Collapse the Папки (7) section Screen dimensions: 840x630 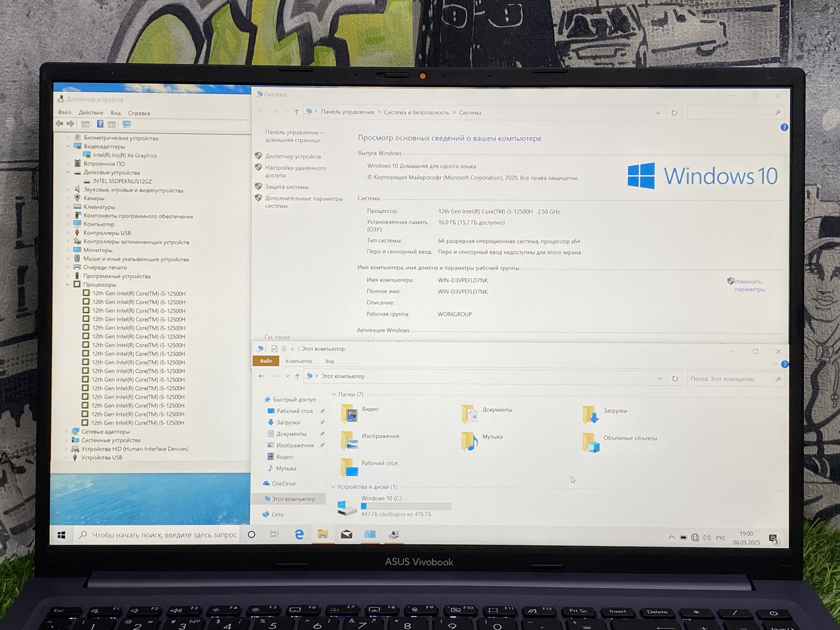coord(334,394)
